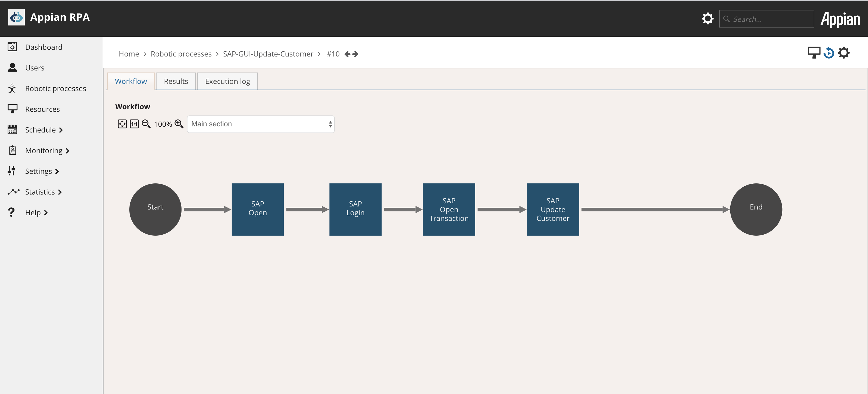Follow the Robotic processes breadcrumb link

181,54
